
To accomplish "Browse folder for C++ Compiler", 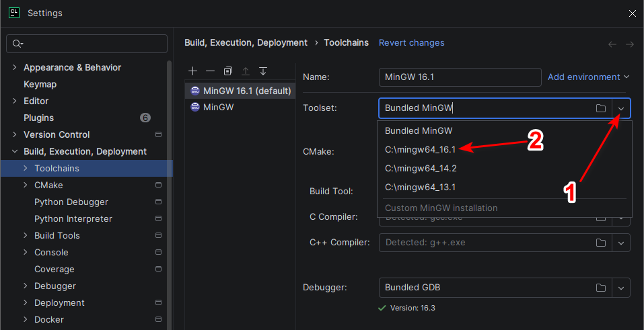I will point(601,243).
